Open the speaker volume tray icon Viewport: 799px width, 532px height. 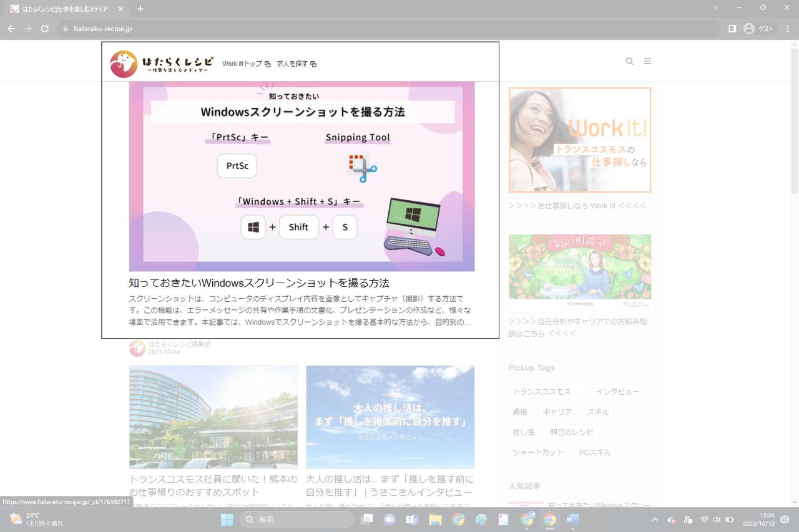click(717, 520)
